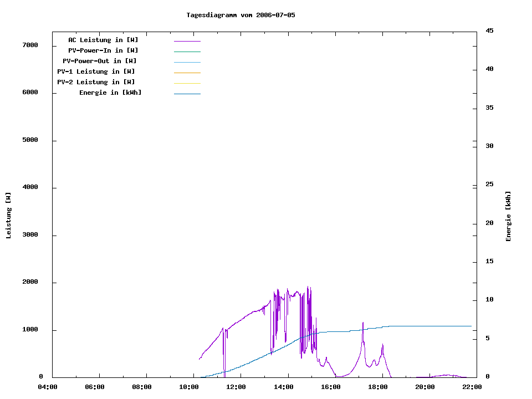Click the 2000 tick label on left axis
The height and width of the screenshot is (399, 532).
(30, 282)
